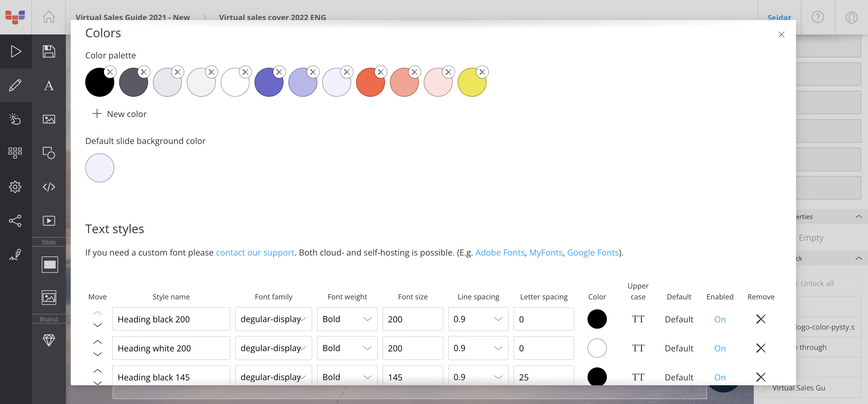Move Heading black 200 style down
The width and height of the screenshot is (868, 404).
click(97, 325)
